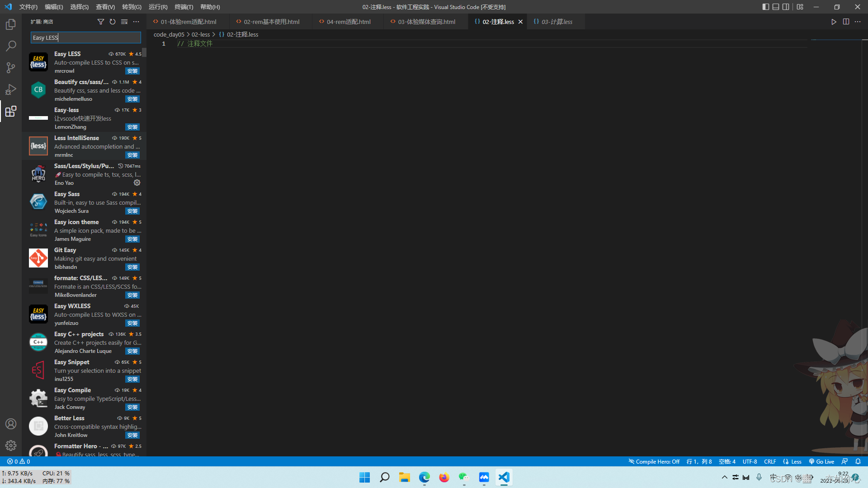This screenshot has height=488, width=868.
Task: Open the Explorer view in activity bar
Action: pos(11,24)
